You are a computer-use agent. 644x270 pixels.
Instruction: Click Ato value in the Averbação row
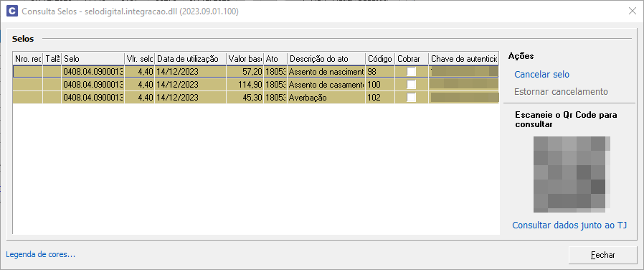click(x=275, y=98)
